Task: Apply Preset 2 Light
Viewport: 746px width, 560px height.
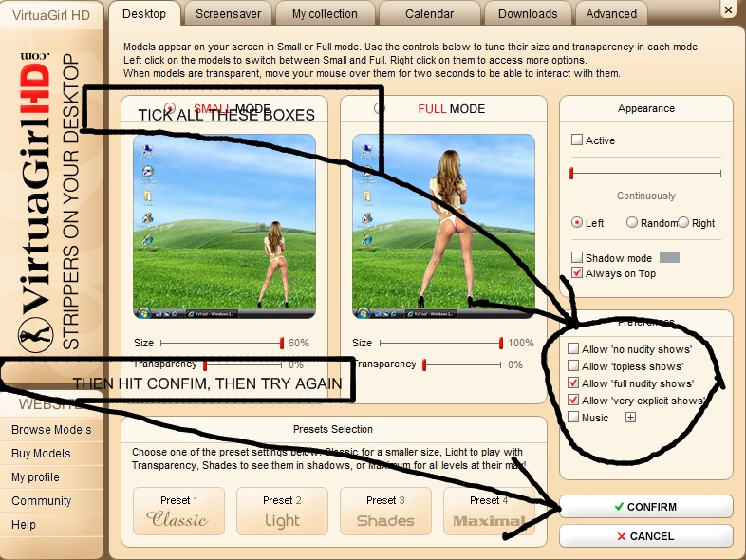Action: (x=282, y=511)
